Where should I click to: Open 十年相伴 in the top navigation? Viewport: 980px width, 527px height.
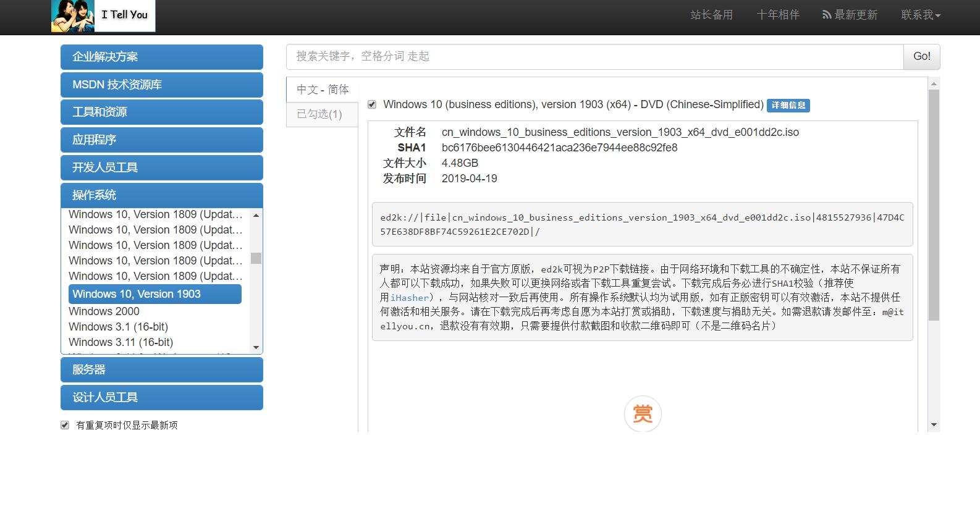point(778,15)
